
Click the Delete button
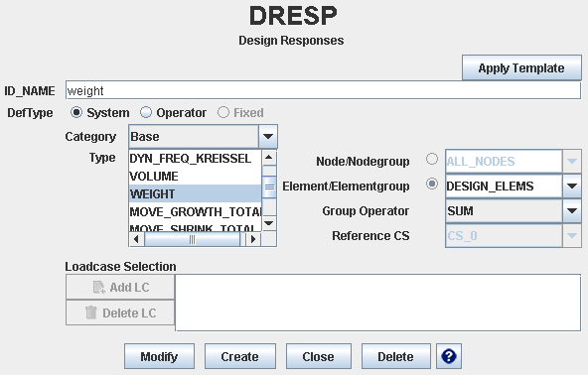pos(395,356)
